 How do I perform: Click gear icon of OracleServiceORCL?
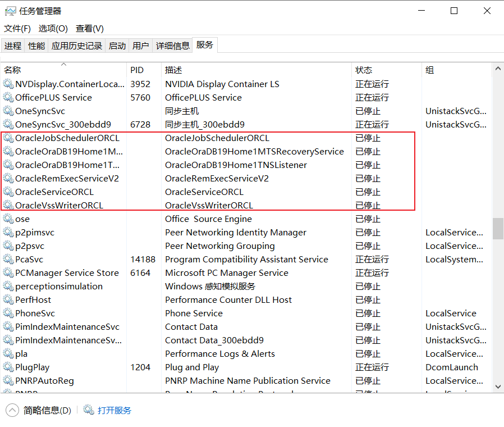8,192
